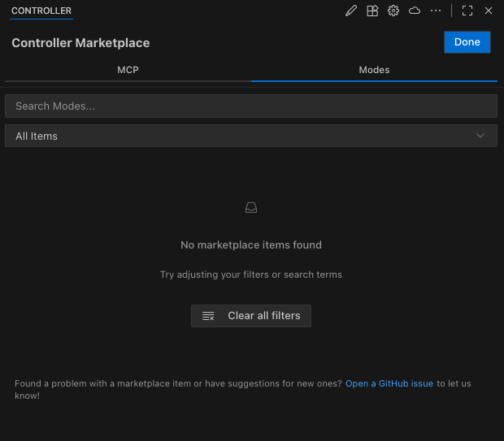504x441 pixels.
Task: Click the filter icon on Clear all filters
Action: pos(208,316)
